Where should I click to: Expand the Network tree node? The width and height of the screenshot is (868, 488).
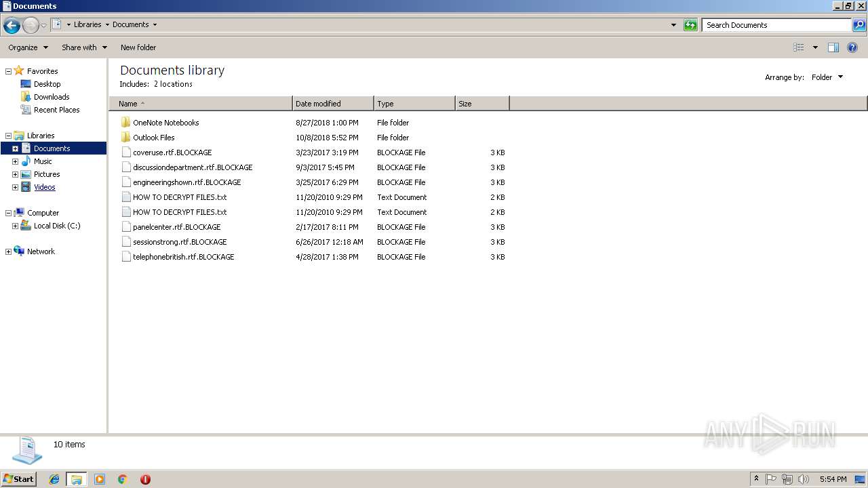(8, 251)
